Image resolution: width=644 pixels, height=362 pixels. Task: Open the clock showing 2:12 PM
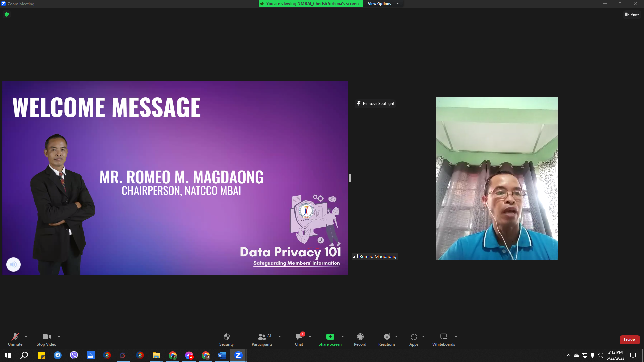[615, 355]
